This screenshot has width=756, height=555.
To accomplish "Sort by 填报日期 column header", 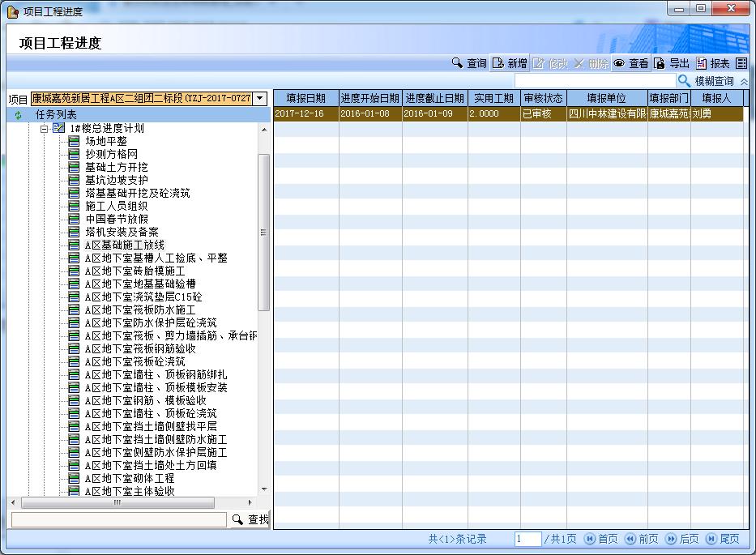I will (305, 98).
